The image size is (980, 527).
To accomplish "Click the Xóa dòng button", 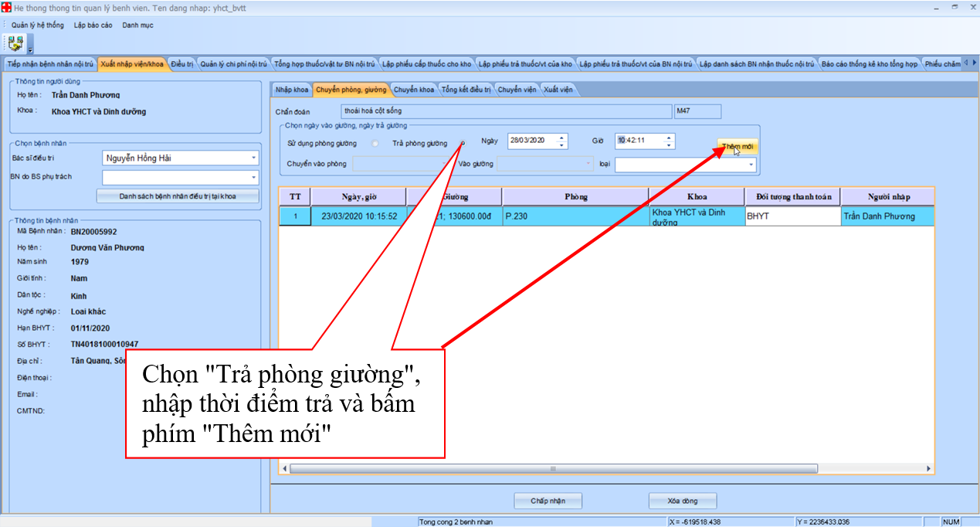I will click(x=683, y=501).
